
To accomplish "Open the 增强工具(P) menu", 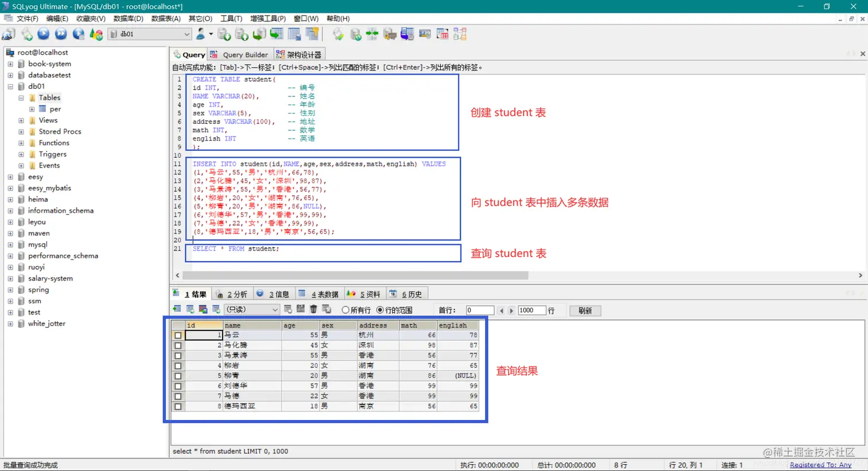I will [268, 19].
